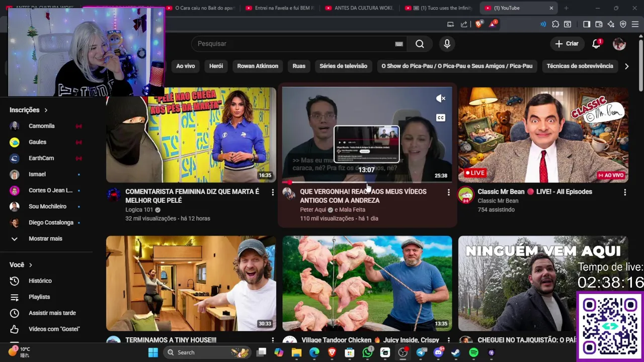
Task: Select the Ruas filter chip
Action: 299,66
